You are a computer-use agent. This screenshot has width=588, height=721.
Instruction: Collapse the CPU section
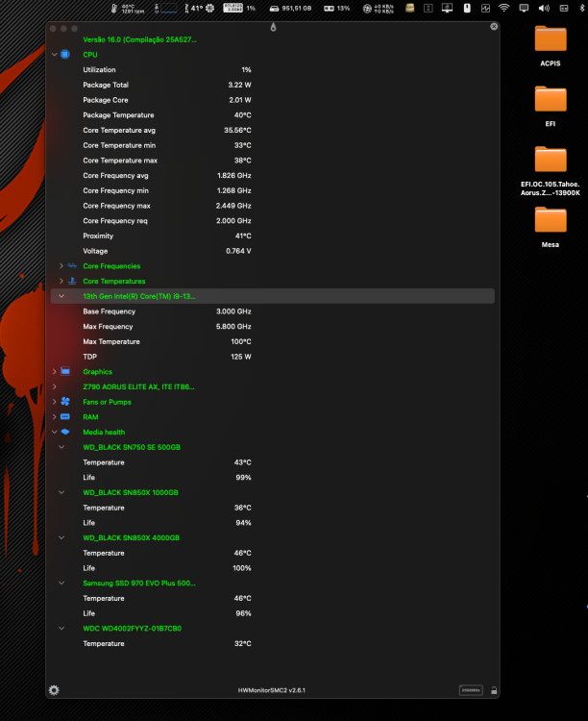tap(54, 54)
